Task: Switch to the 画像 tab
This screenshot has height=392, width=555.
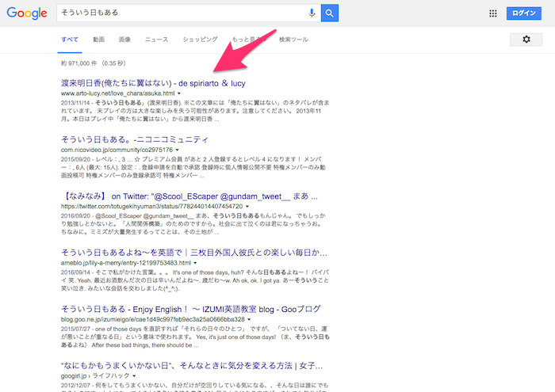Action: pos(124,39)
